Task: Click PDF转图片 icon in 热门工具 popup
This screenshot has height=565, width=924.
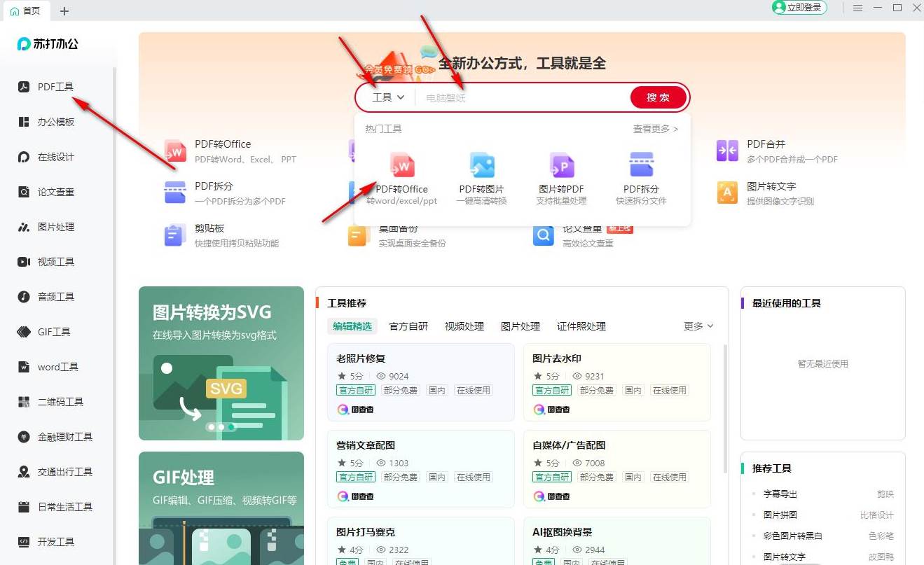Action: (x=482, y=165)
